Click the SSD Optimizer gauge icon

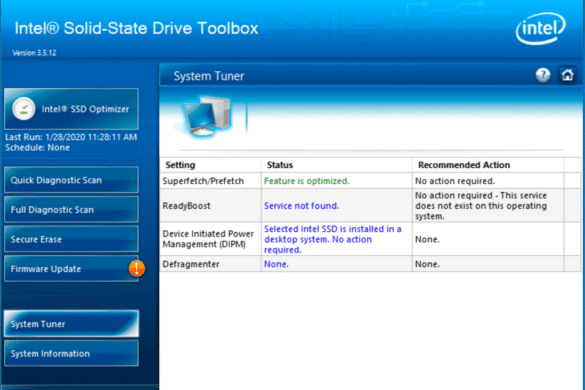click(x=24, y=109)
